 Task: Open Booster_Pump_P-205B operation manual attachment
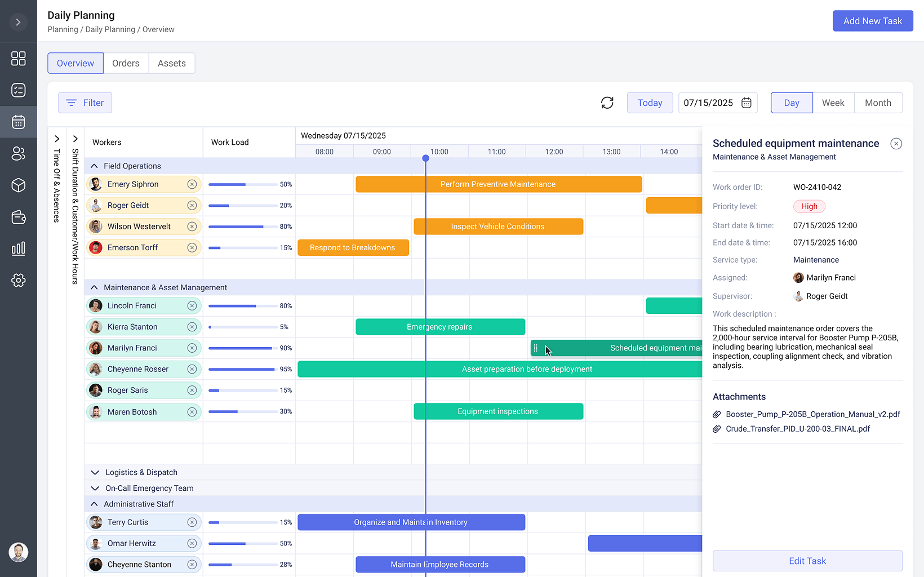[812, 414]
